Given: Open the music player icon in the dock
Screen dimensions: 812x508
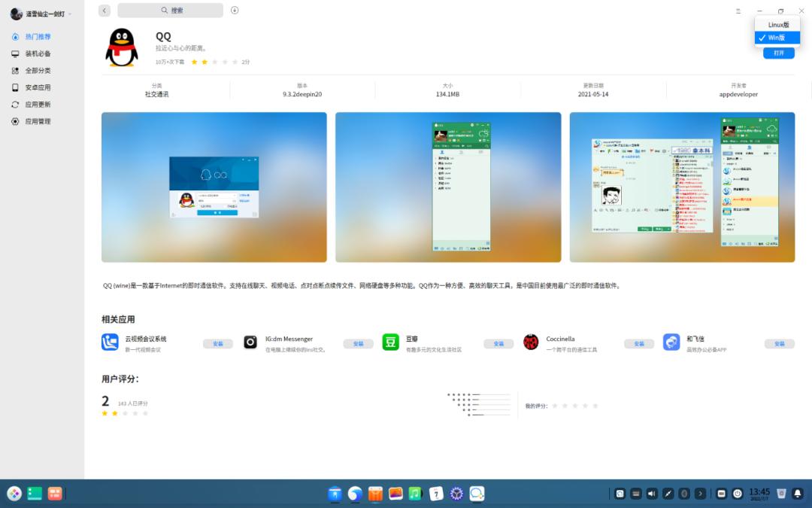Looking at the screenshot, I should pyautogui.click(x=415, y=494).
